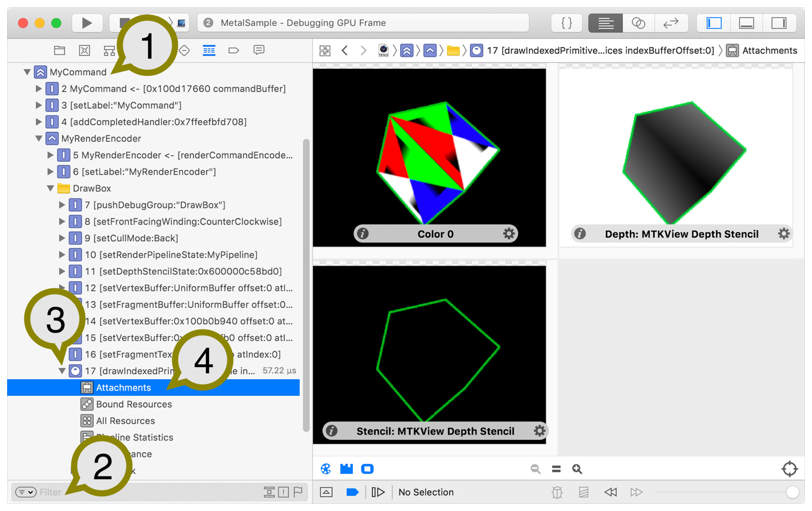The height and width of the screenshot is (511, 812).
Task: Expand the 3 setLabel MyCommand row
Action: [39, 106]
